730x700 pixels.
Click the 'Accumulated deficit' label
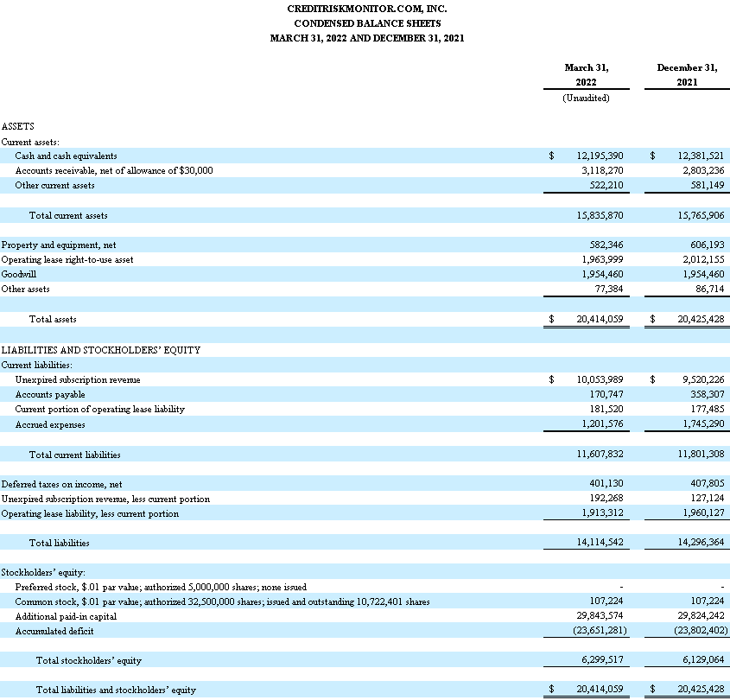[54, 632]
